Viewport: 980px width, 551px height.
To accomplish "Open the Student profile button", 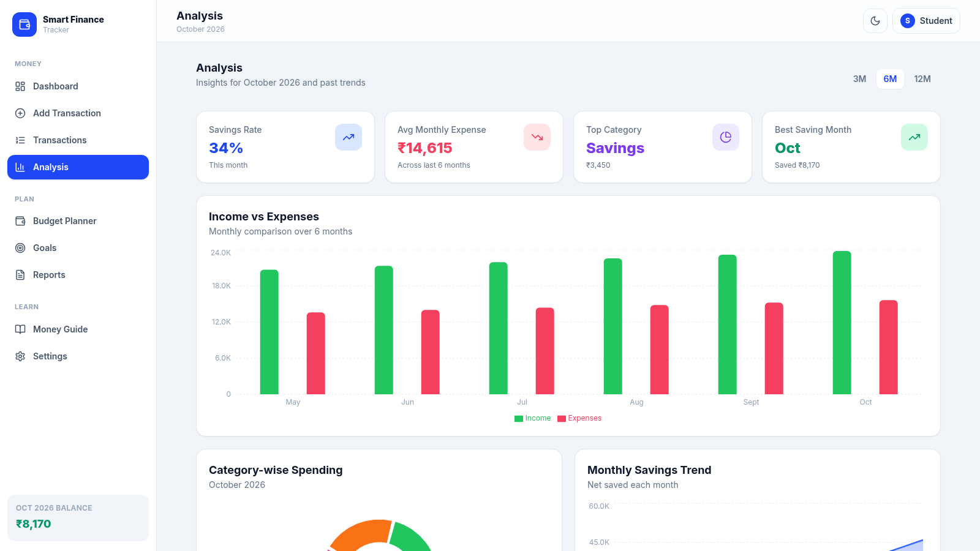I will pyautogui.click(x=926, y=21).
